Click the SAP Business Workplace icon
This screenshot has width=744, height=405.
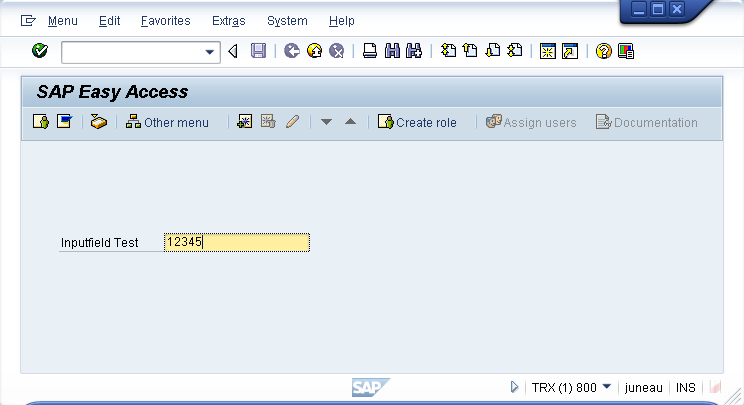(99, 122)
